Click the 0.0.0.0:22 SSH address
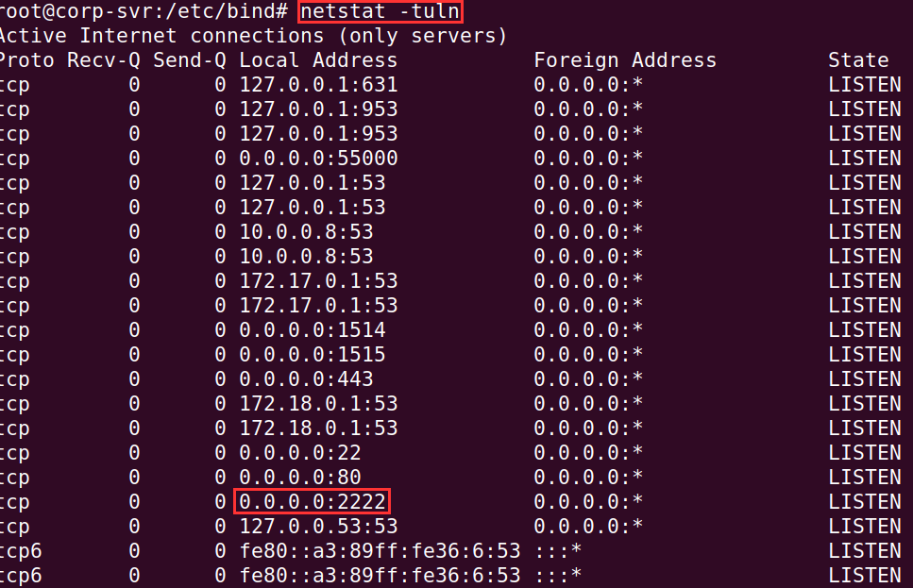Image resolution: width=913 pixels, height=588 pixels. (300, 453)
